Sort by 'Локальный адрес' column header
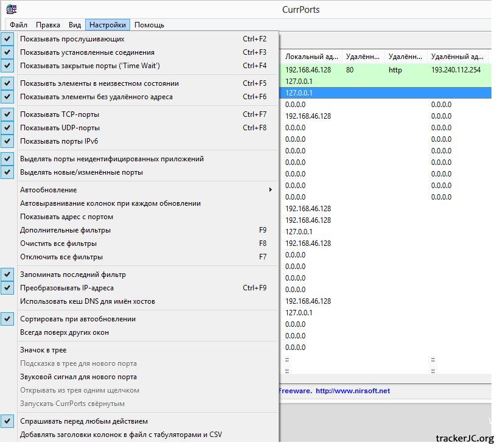The image size is (500, 448). click(x=310, y=57)
